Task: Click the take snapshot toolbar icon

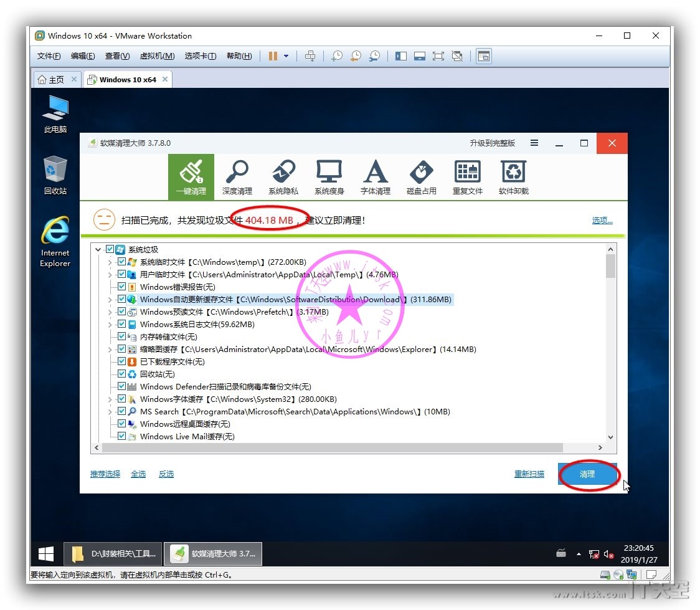Action: point(337,56)
